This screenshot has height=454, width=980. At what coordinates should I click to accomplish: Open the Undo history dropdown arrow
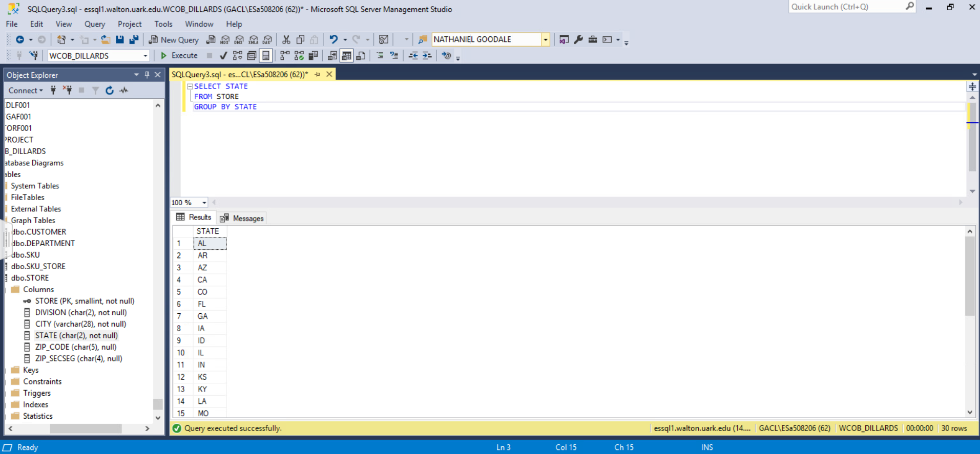click(x=345, y=39)
